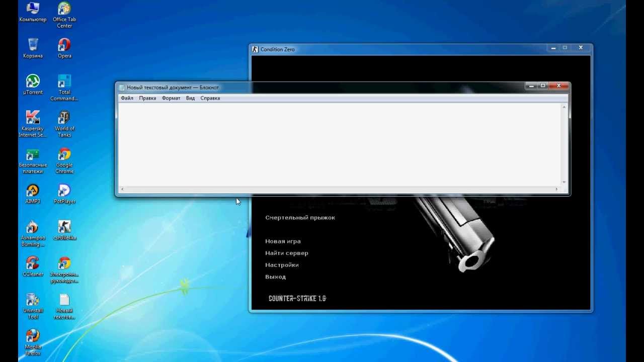Open the Формат menu in Notepad
Image resolution: width=644 pixels, height=362 pixels.
[171, 98]
